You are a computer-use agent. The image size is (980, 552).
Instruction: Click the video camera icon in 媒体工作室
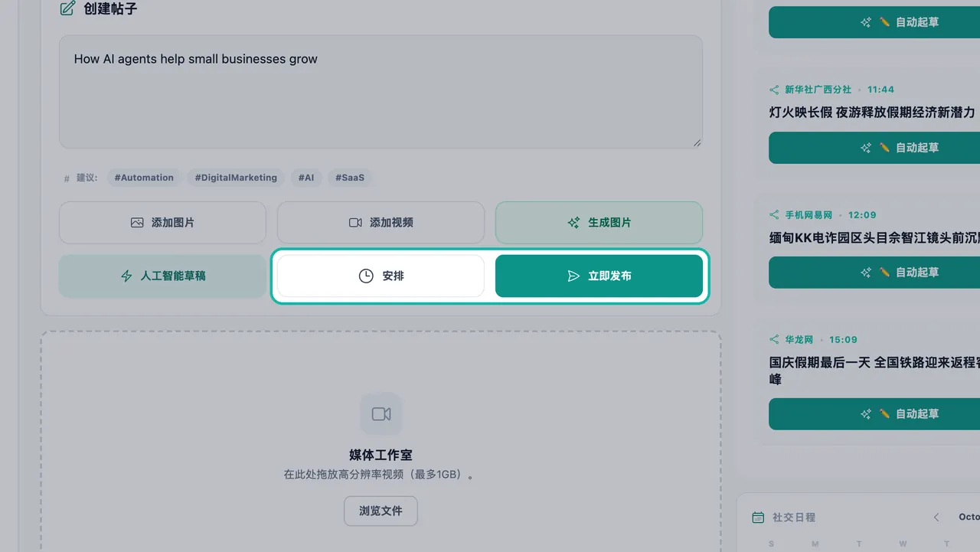coord(381,414)
